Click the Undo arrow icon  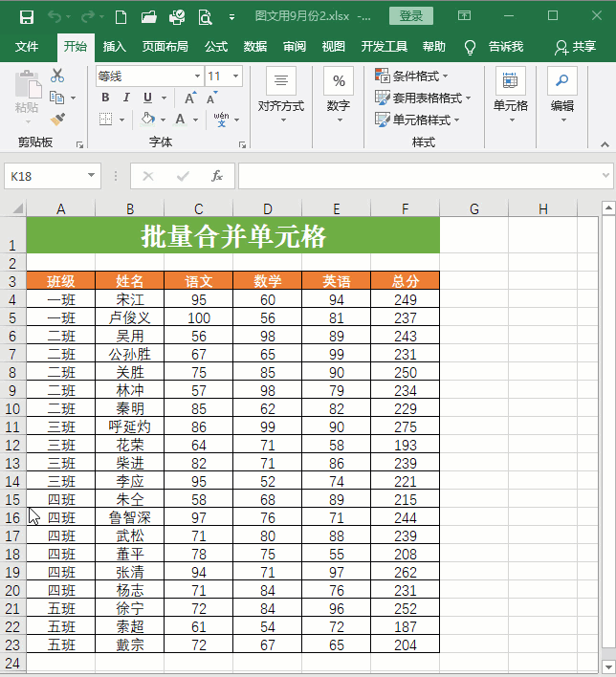click(55, 17)
